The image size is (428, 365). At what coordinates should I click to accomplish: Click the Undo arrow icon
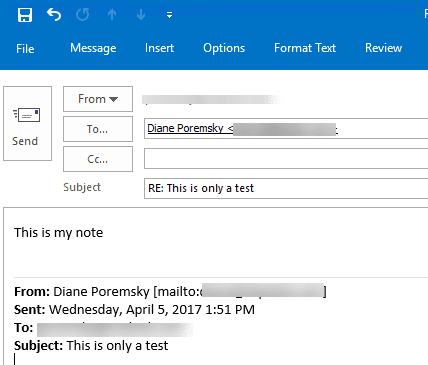pyautogui.click(x=54, y=15)
